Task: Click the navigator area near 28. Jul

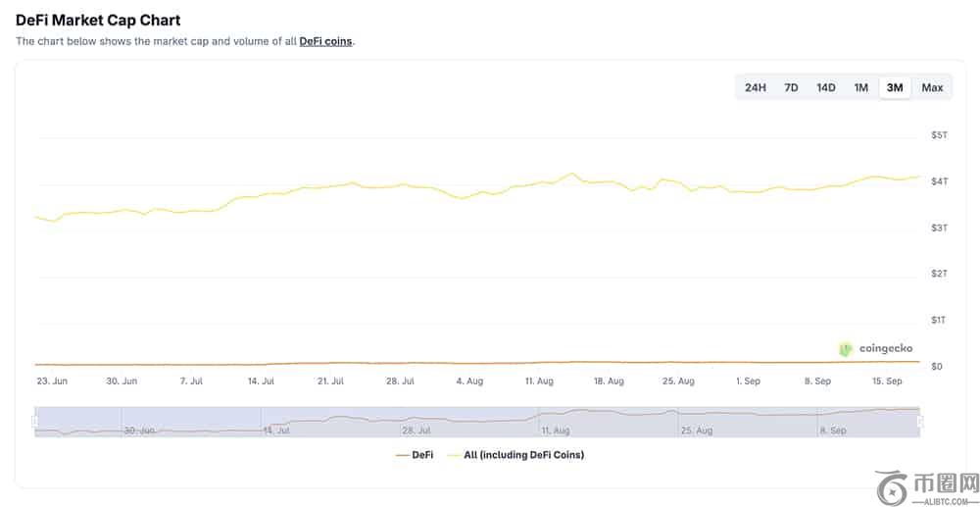Action: [416, 431]
